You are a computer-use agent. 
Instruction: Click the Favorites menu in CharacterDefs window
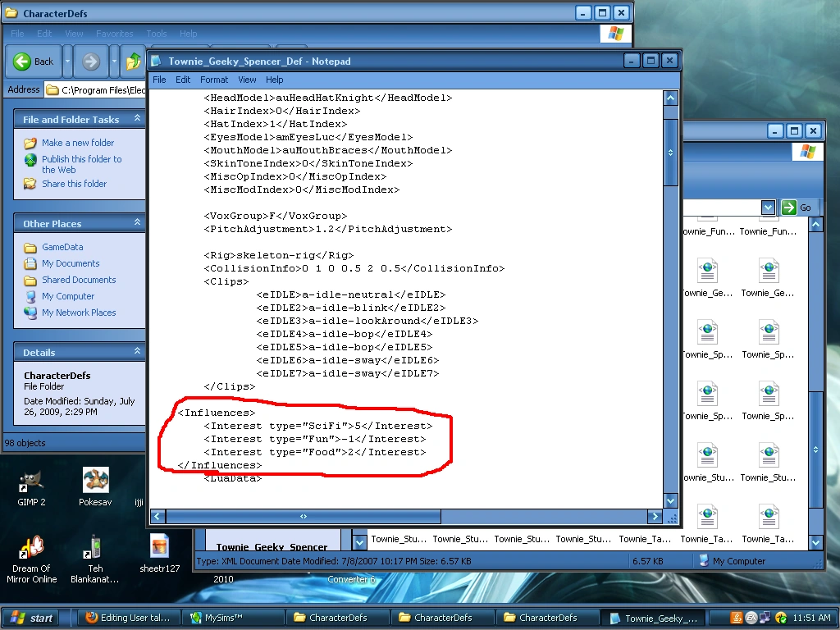115,33
